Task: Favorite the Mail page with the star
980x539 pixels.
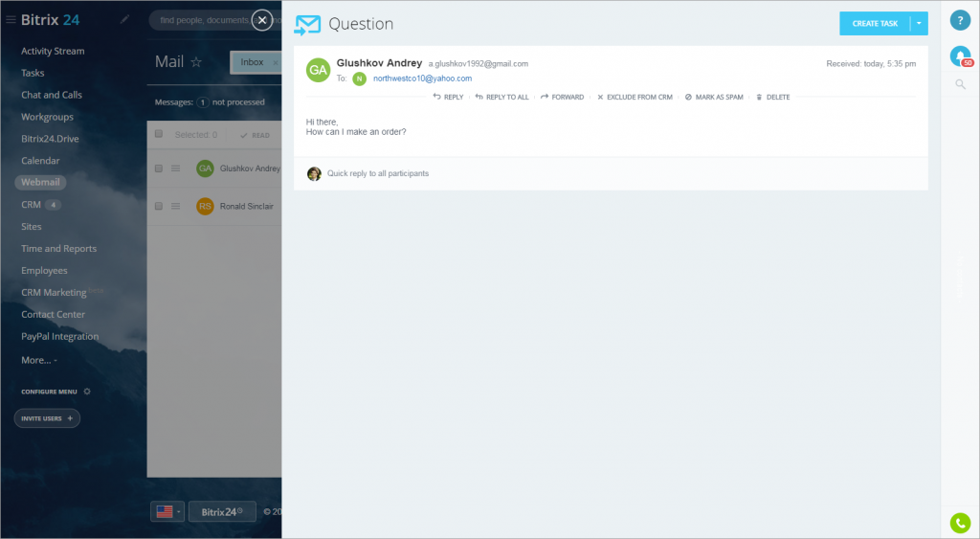Action: (x=196, y=62)
